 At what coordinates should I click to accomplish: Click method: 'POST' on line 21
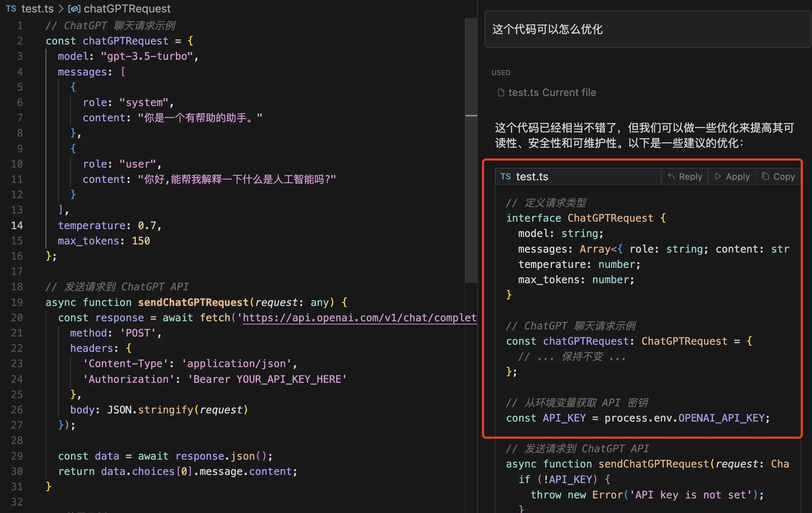click(x=113, y=333)
